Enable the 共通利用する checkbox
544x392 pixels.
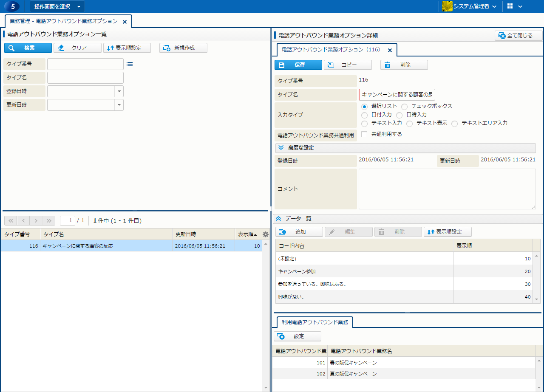(364, 134)
